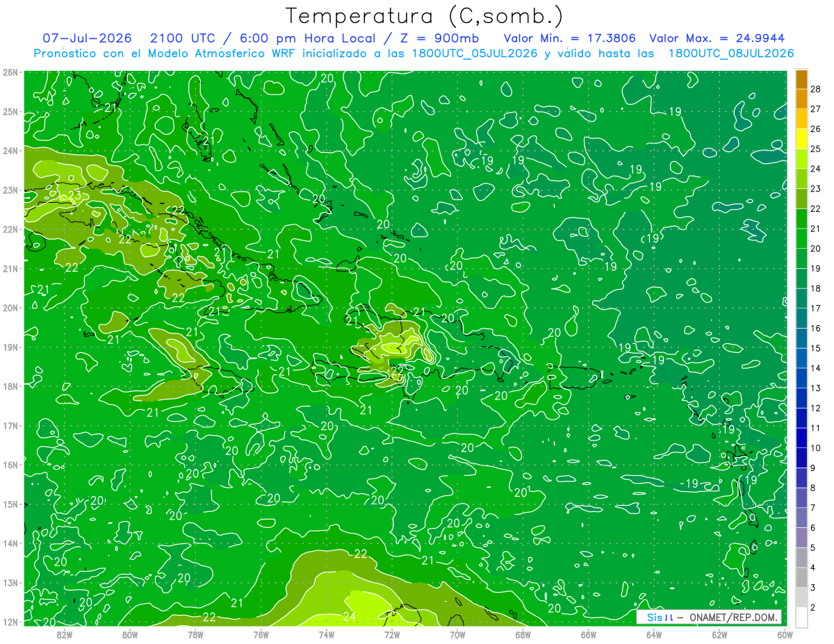Screen dimensions: 834x644
Task: Click the '13N' latitude axis label
Action: 10,582
